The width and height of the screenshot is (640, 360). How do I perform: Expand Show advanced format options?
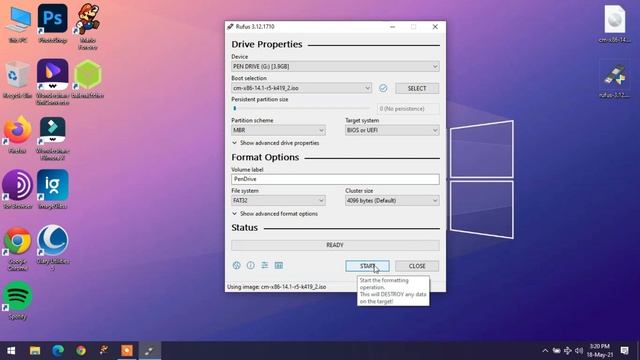coord(275,214)
